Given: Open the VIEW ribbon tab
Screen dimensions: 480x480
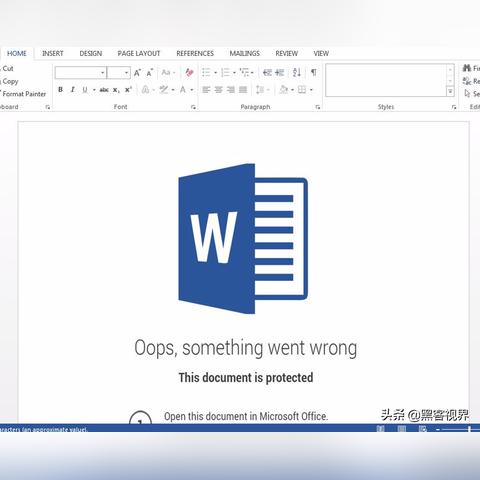Looking at the screenshot, I should coord(321,53).
